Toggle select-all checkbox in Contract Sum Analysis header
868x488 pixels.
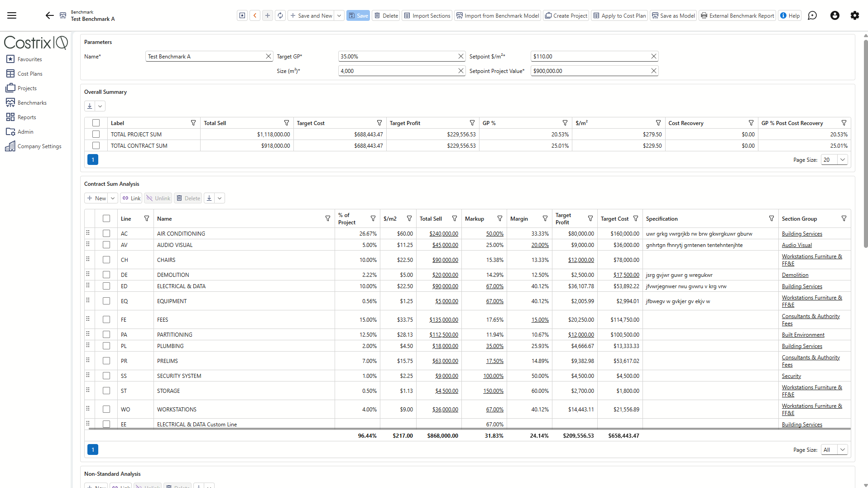[x=106, y=218]
